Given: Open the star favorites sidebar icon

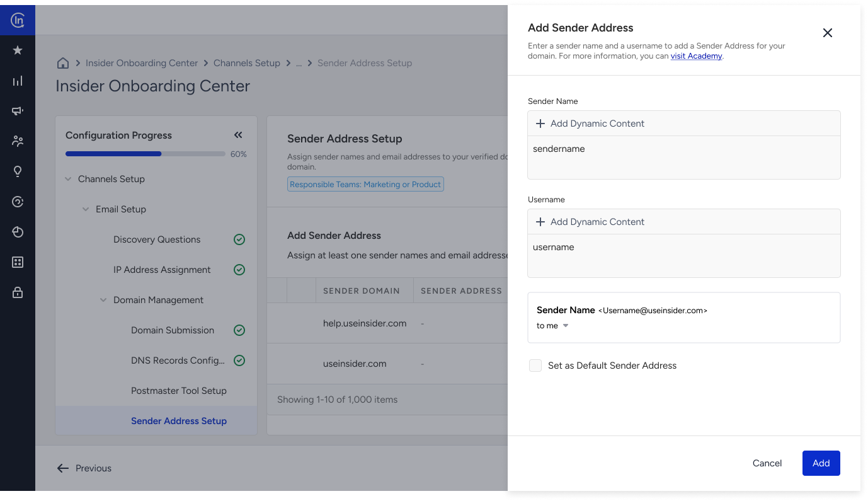Looking at the screenshot, I should coord(18,50).
